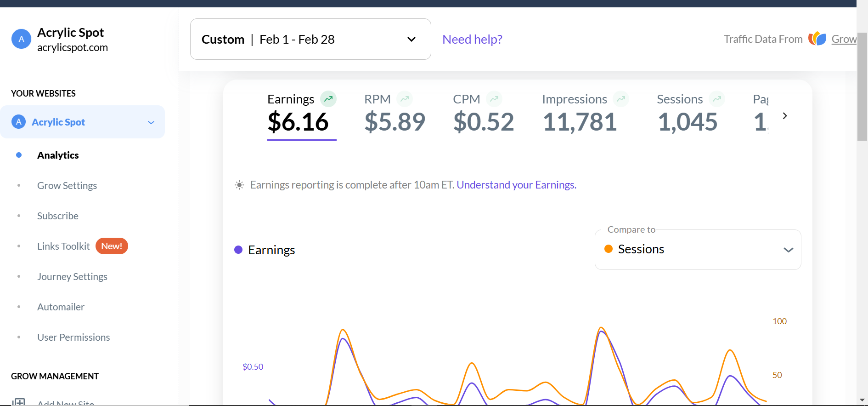Select the Impressions metric tab
This screenshot has width=868, height=406.
(586, 114)
